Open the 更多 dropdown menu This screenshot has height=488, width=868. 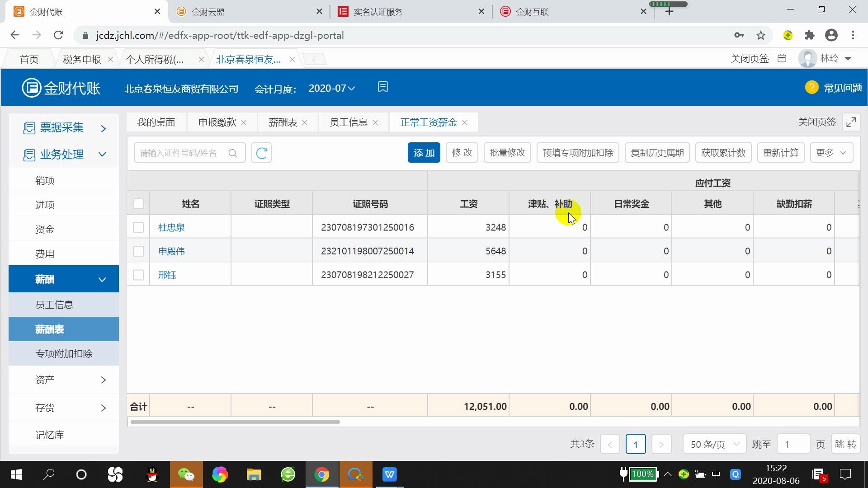click(831, 152)
